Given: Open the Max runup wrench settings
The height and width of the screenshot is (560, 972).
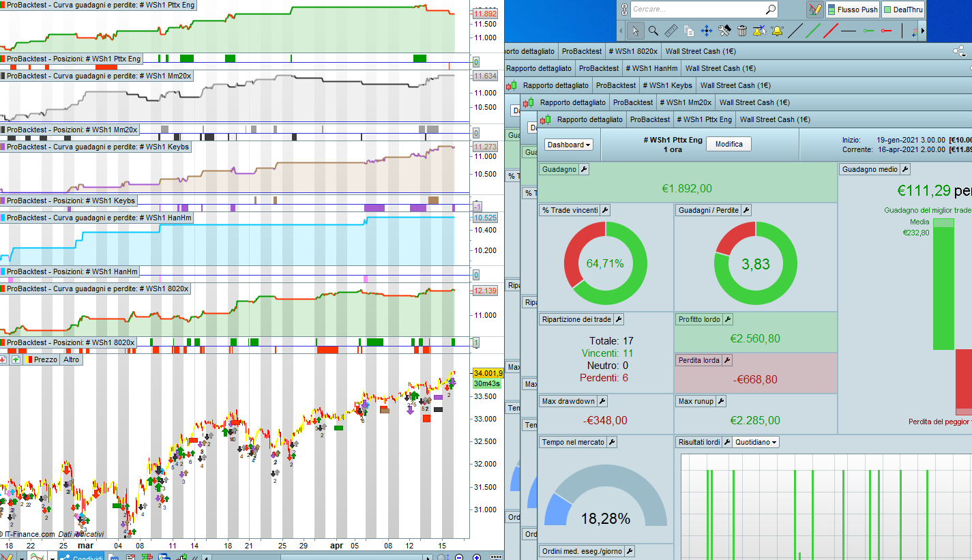Looking at the screenshot, I should pos(721,401).
